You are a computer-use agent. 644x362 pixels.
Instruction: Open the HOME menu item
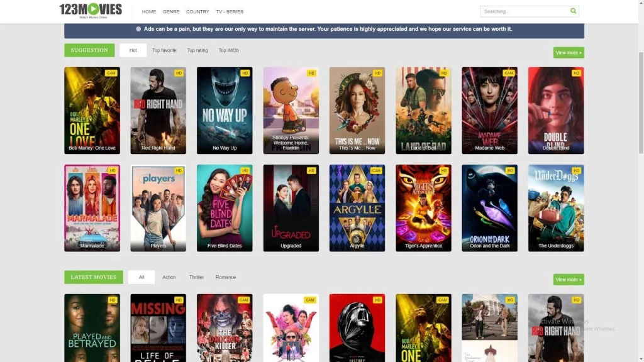tap(148, 12)
